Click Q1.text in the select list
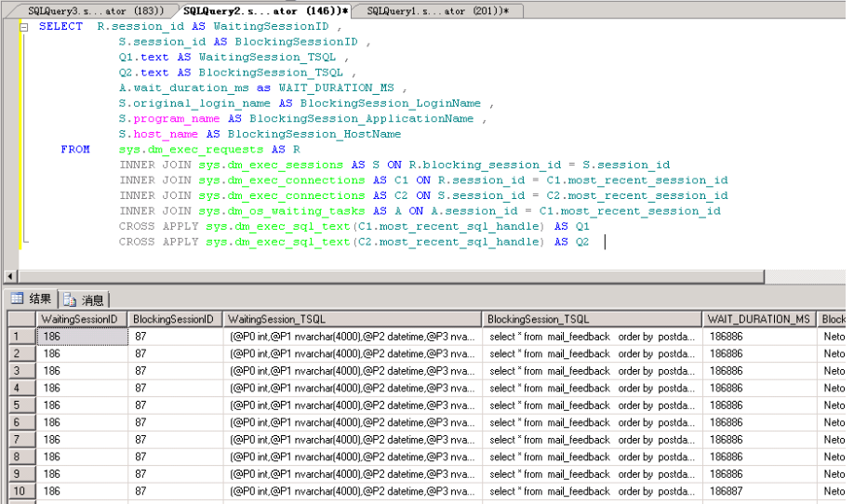The height and width of the screenshot is (504, 854). tap(144, 57)
